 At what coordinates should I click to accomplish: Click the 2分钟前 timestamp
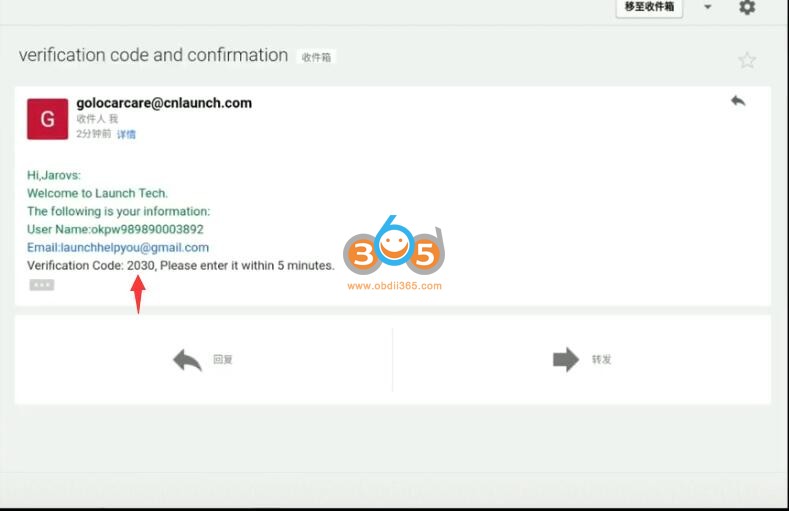[x=94, y=134]
